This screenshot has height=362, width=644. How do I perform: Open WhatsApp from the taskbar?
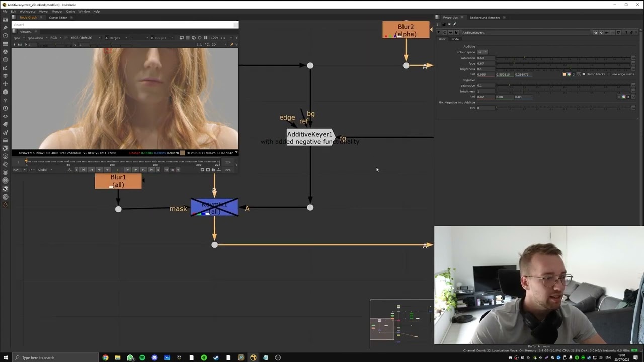pyautogui.click(x=130, y=357)
